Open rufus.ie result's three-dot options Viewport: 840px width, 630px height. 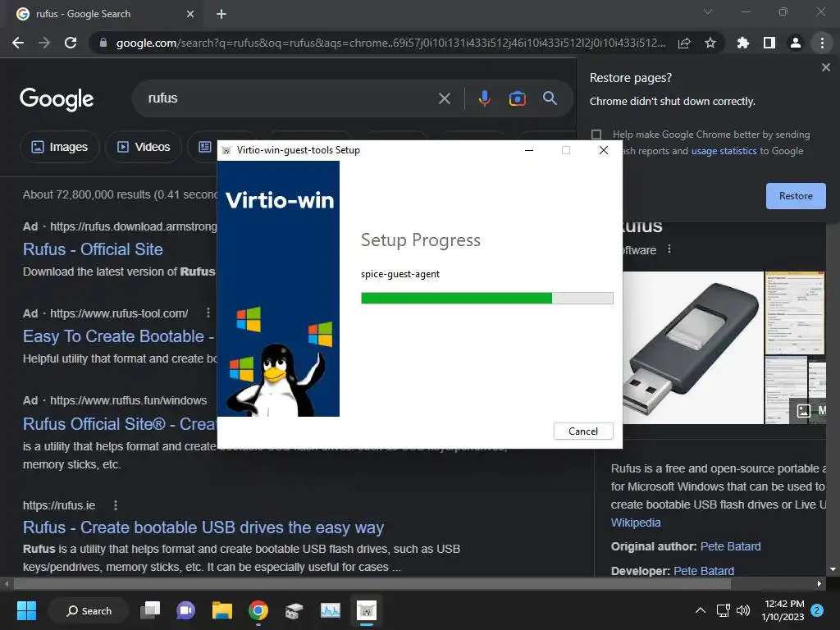(115, 505)
